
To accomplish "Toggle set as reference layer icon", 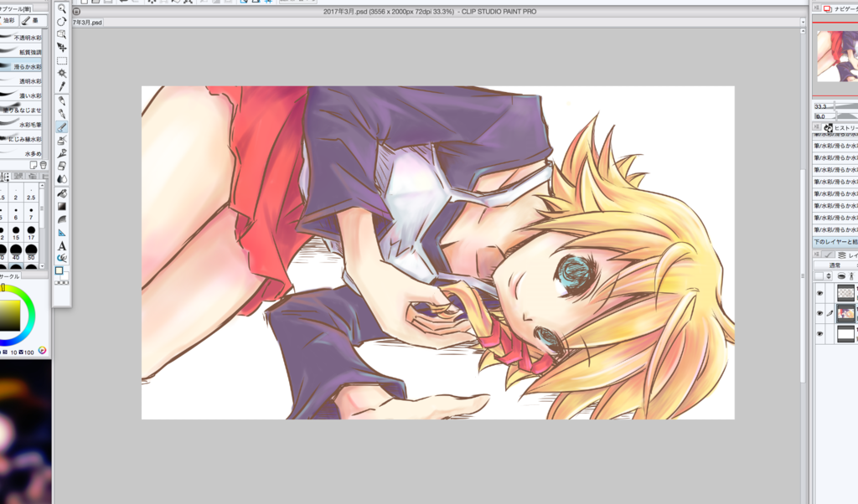I will click(852, 276).
